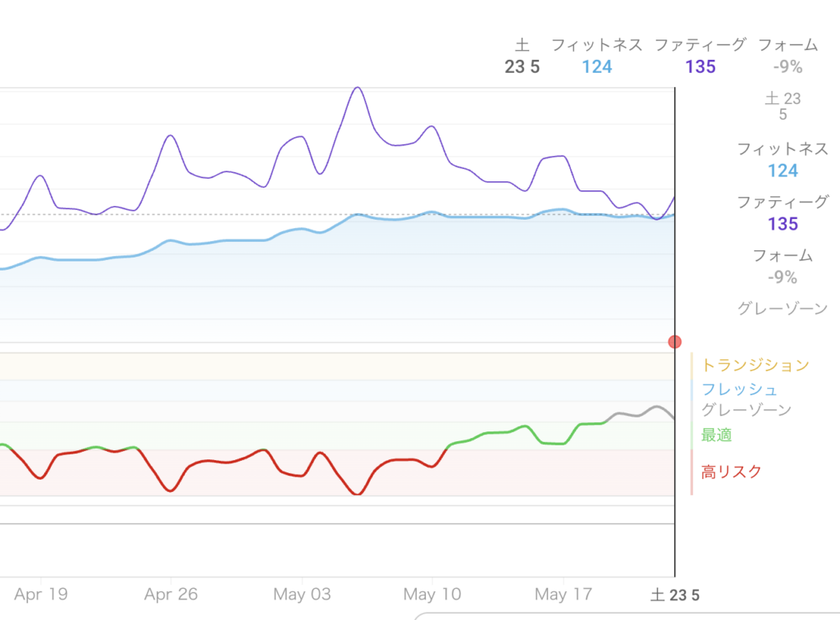Click the header フォーム value -9%
The height and width of the screenshot is (620, 840).
coord(787,67)
